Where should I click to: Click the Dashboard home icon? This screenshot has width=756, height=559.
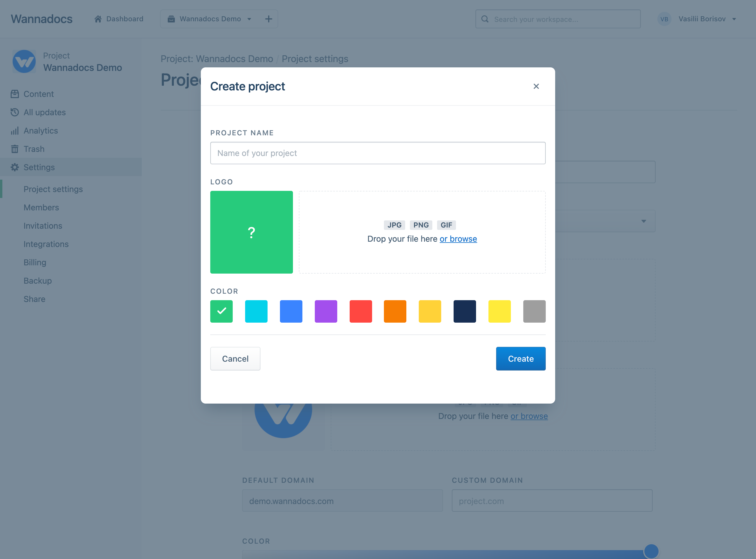pos(98,19)
